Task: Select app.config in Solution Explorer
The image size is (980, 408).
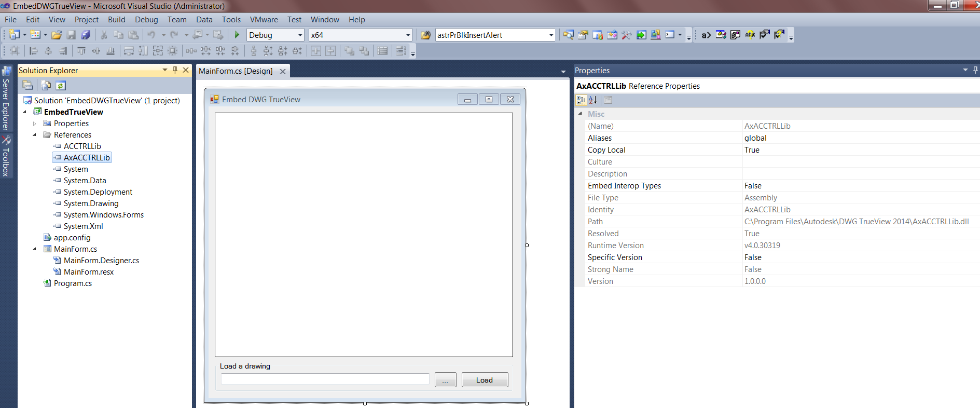Action: [72, 238]
